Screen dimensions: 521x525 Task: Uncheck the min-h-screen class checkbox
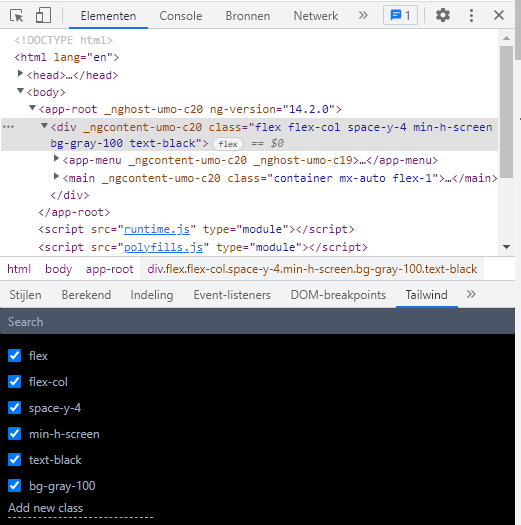[x=14, y=434]
